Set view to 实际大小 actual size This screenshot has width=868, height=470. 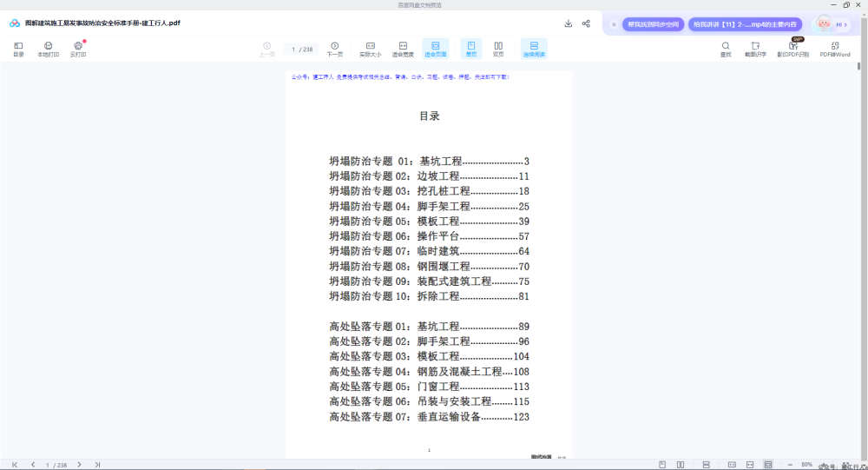371,49
